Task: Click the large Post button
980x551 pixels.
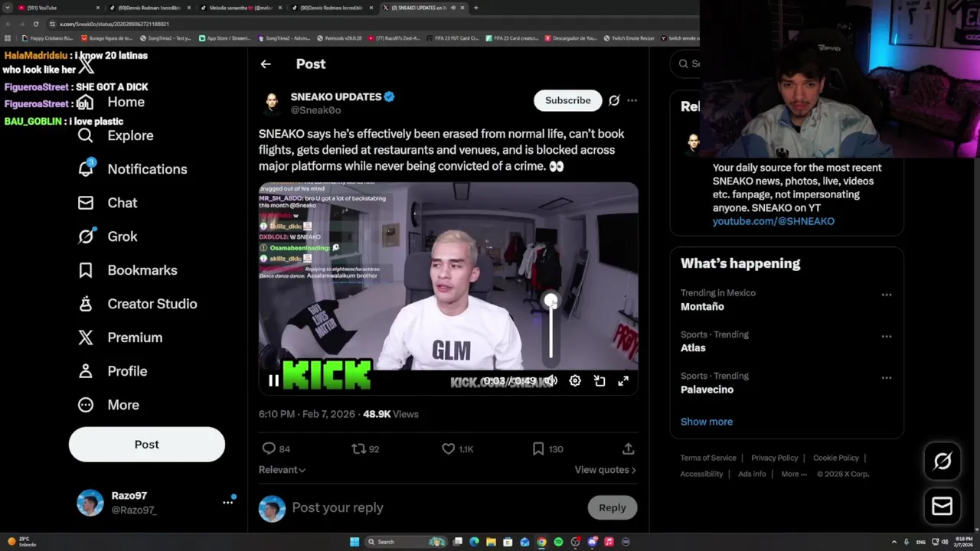Action: [147, 445]
